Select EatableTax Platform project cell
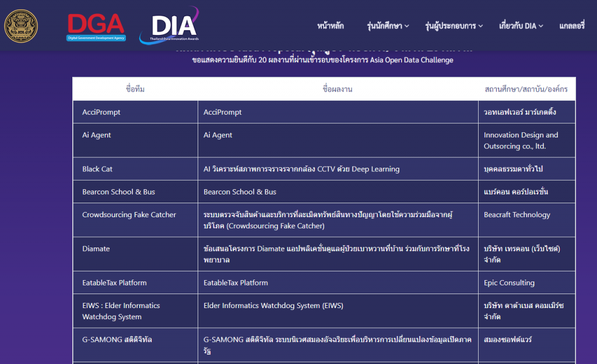This screenshot has width=597, height=364. pos(338,282)
